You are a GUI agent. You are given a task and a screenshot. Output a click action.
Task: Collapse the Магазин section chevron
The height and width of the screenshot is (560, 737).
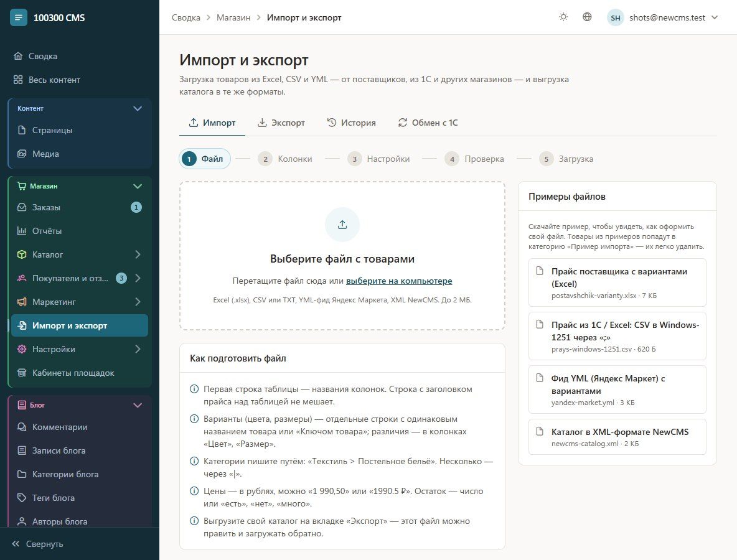(137, 186)
